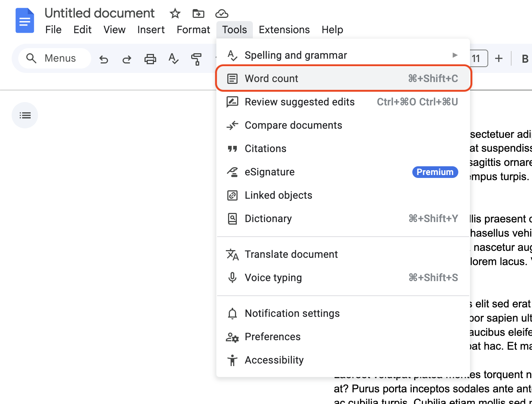Image resolution: width=532 pixels, height=404 pixels.
Task: Click the Linked objects chain icon
Action: coord(232,195)
